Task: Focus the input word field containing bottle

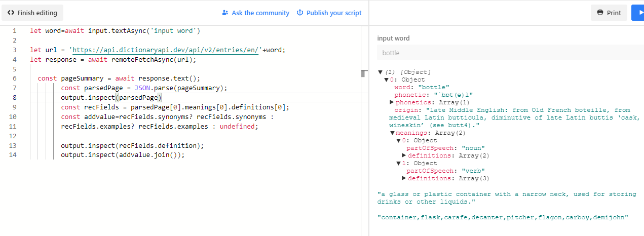Action: (x=510, y=53)
